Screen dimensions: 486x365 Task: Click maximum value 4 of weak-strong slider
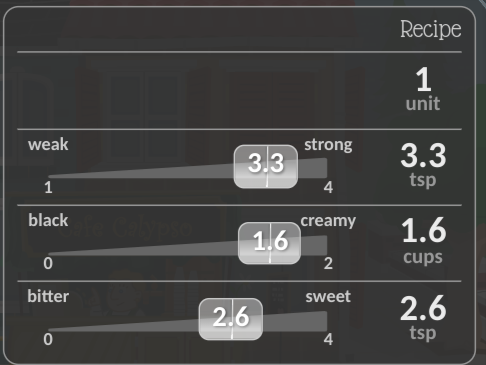click(328, 187)
